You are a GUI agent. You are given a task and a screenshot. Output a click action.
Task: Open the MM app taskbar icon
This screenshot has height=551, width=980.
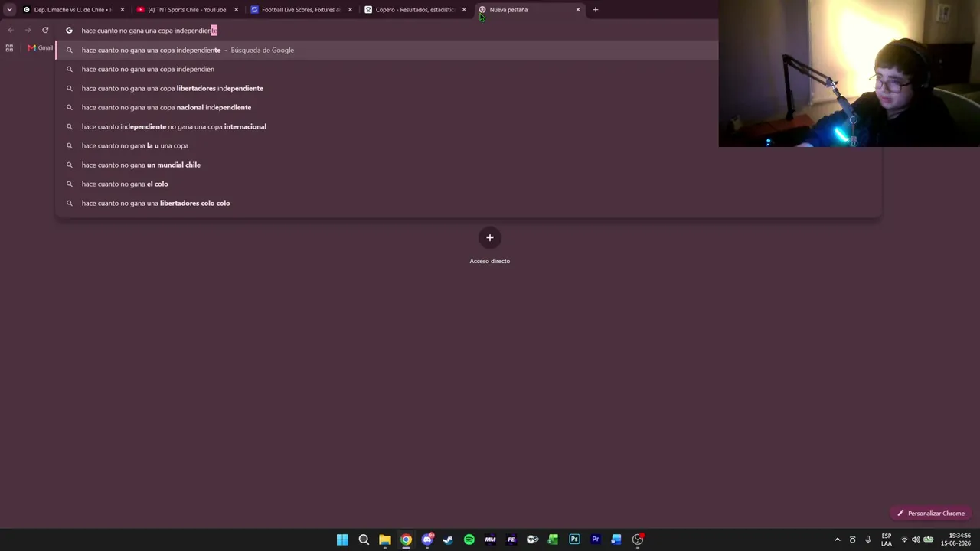tap(490, 540)
